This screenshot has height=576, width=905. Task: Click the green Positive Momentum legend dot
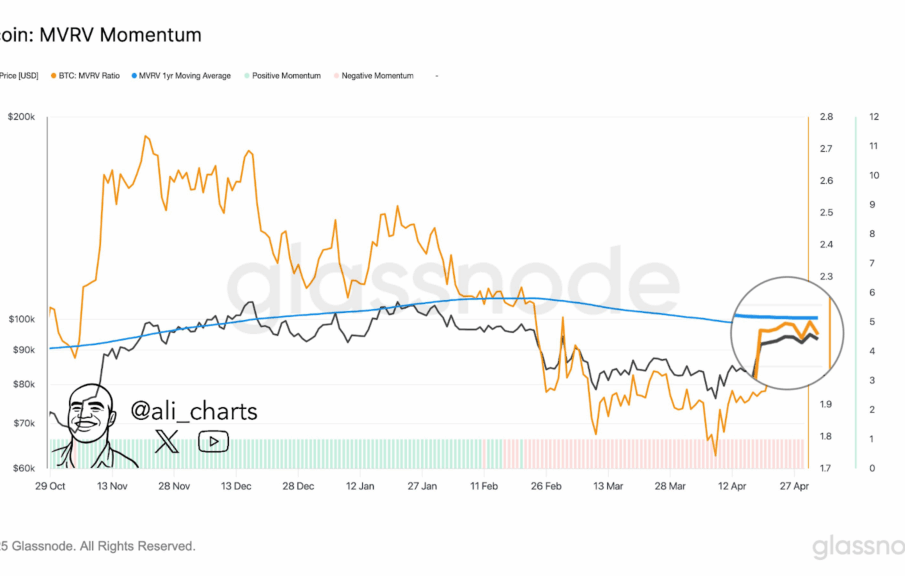point(247,76)
